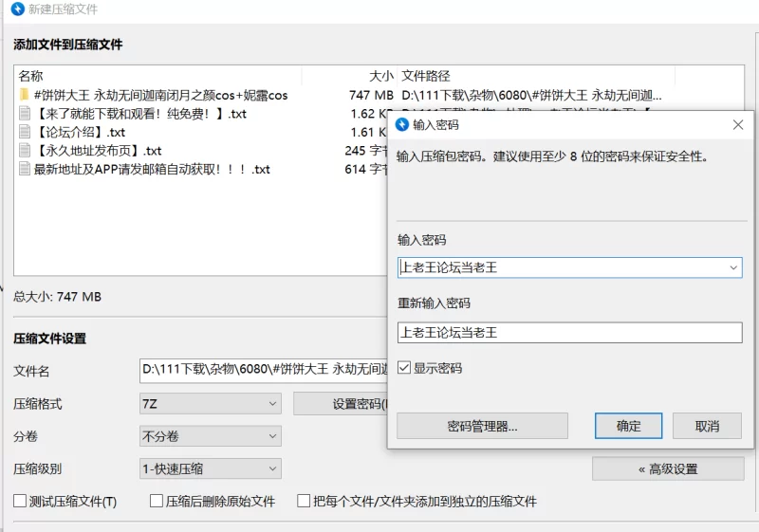Screen dimensions: 759x532
Task: Uncheck the 显示密码 checkbox
Action: (405, 368)
